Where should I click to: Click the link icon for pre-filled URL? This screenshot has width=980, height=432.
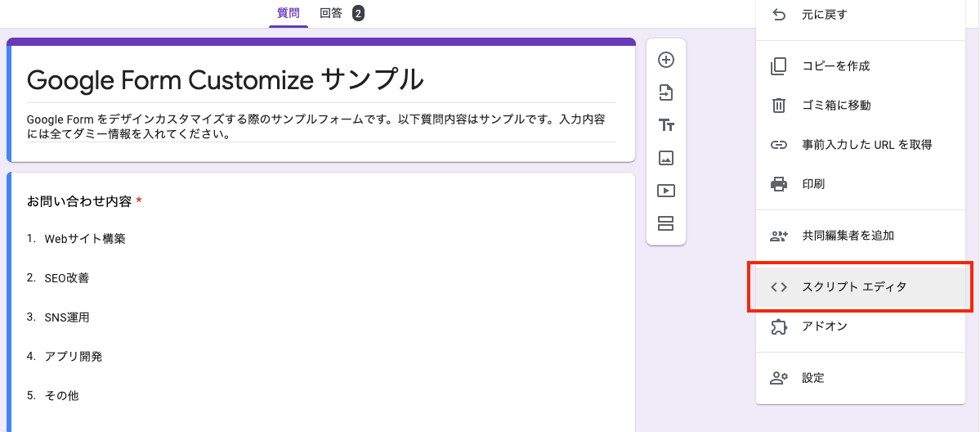pyautogui.click(x=778, y=145)
